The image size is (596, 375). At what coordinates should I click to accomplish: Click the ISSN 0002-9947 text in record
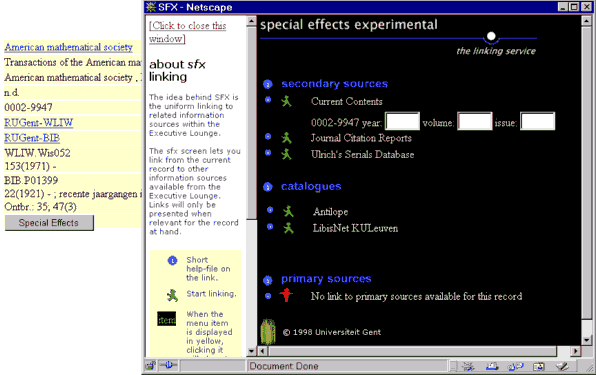tap(29, 108)
